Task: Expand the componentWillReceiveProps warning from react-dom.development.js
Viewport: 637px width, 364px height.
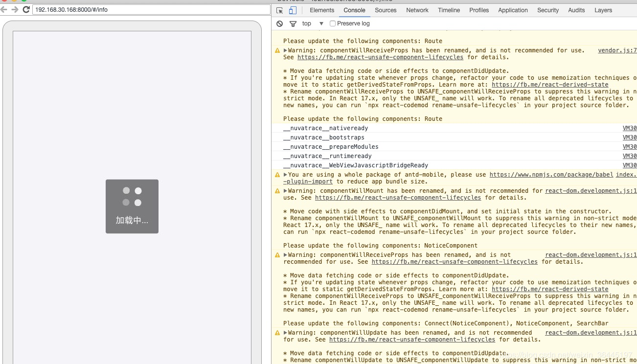Action: coord(286,255)
